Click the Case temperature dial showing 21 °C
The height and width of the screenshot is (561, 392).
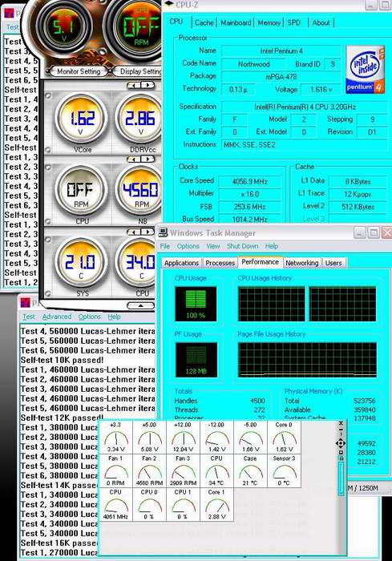tap(250, 471)
